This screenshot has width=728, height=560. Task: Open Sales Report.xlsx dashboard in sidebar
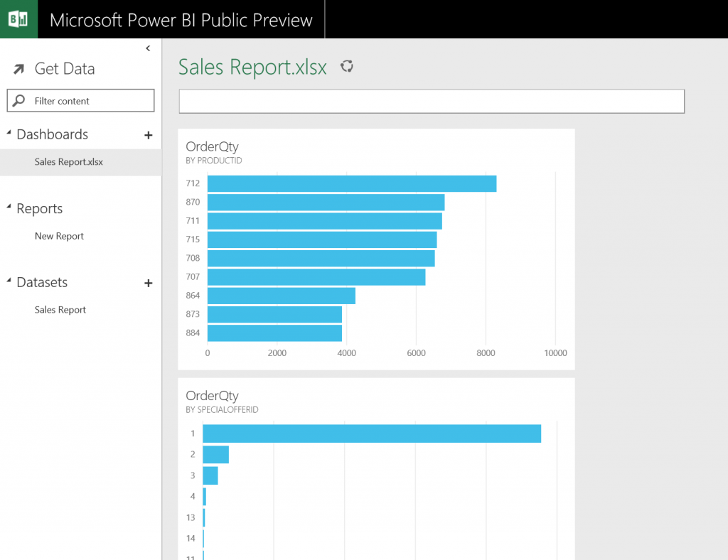[x=69, y=162]
